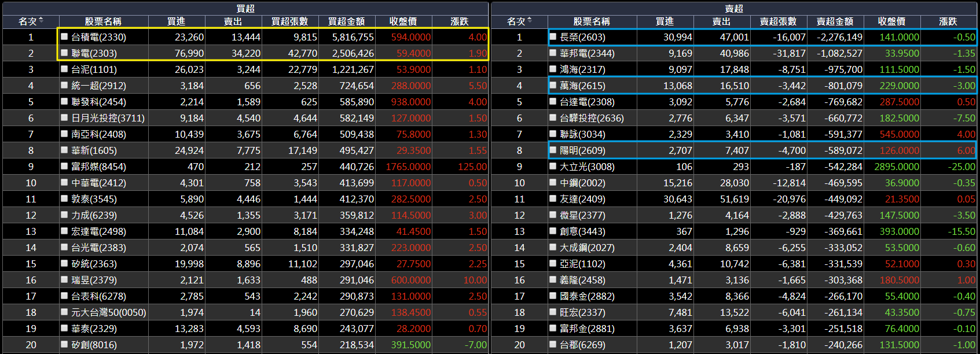The width and height of the screenshot is (980, 354).
Task: Click 買超 table 股票名稱 column header
Action: pyautogui.click(x=103, y=21)
